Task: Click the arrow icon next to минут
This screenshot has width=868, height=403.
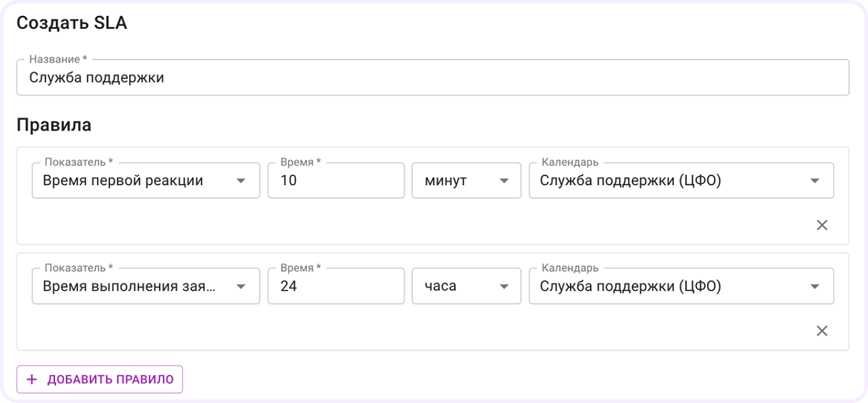Action: coord(504,181)
